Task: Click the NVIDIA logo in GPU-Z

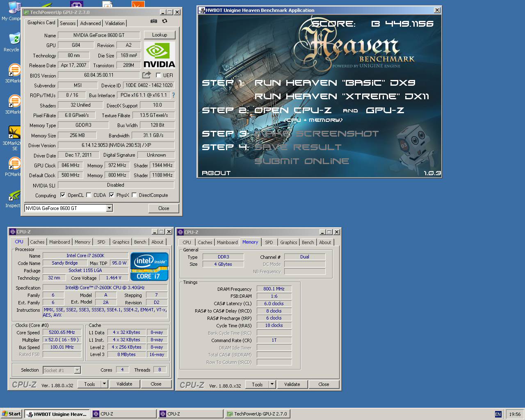Action: tap(160, 55)
